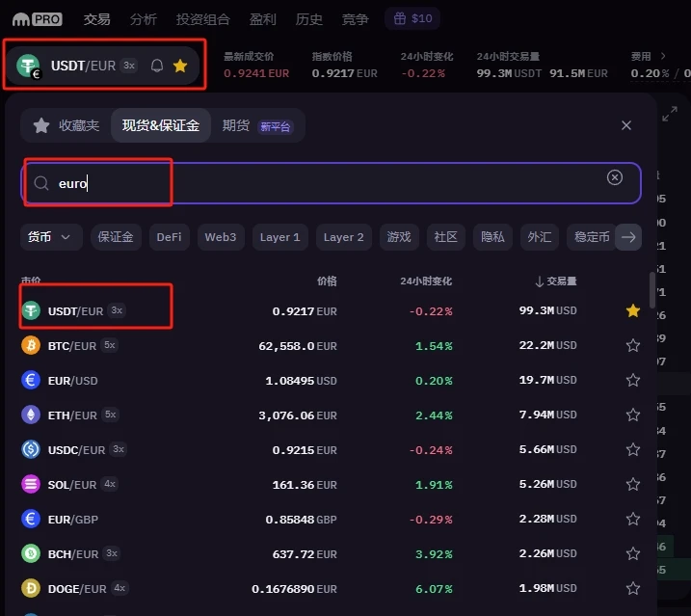Image resolution: width=691 pixels, height=616 pixels.
Task: Favorite the DOGE/EUR row star
Action: 633,589
